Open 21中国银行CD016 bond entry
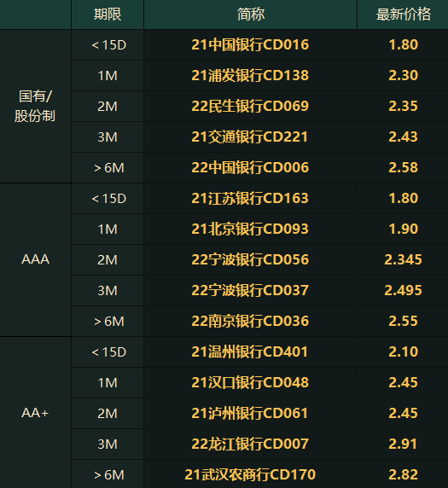The image size is (448, 488). pos(250,44)
